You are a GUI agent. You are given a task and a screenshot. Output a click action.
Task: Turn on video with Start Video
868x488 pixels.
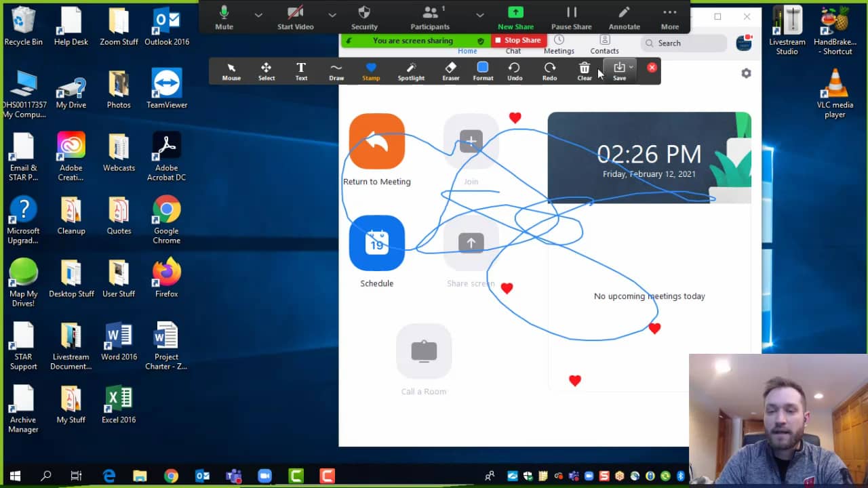(x=295, y=18)
